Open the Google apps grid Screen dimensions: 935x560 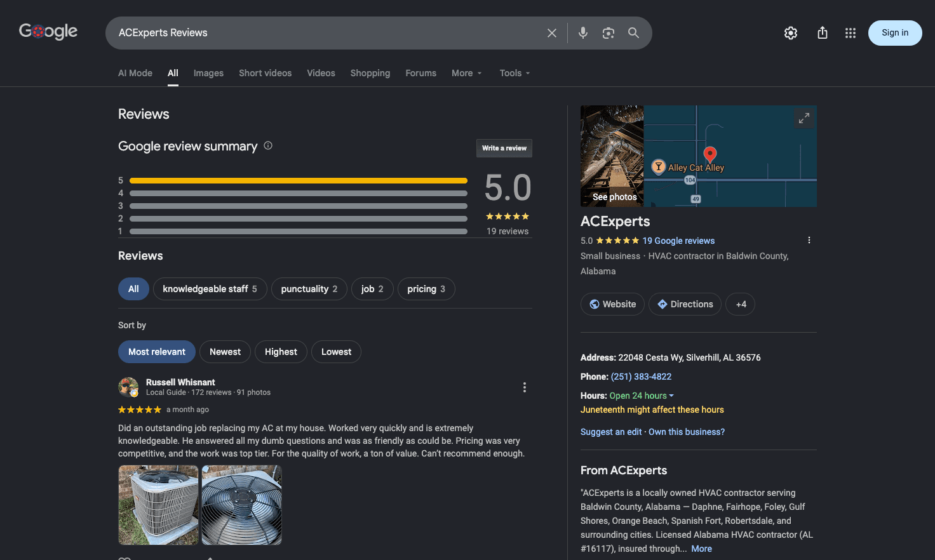[851, 33]
